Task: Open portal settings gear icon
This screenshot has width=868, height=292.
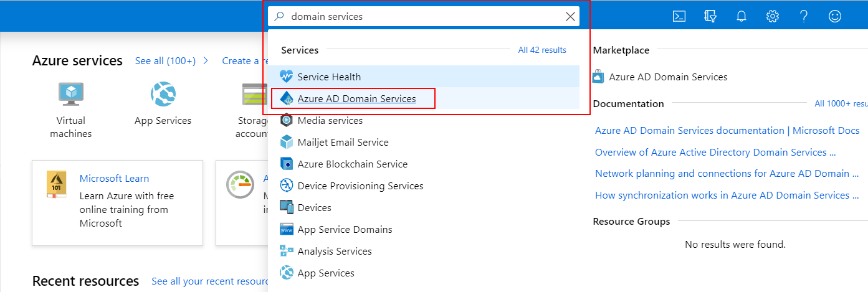Action: point(773,16)
